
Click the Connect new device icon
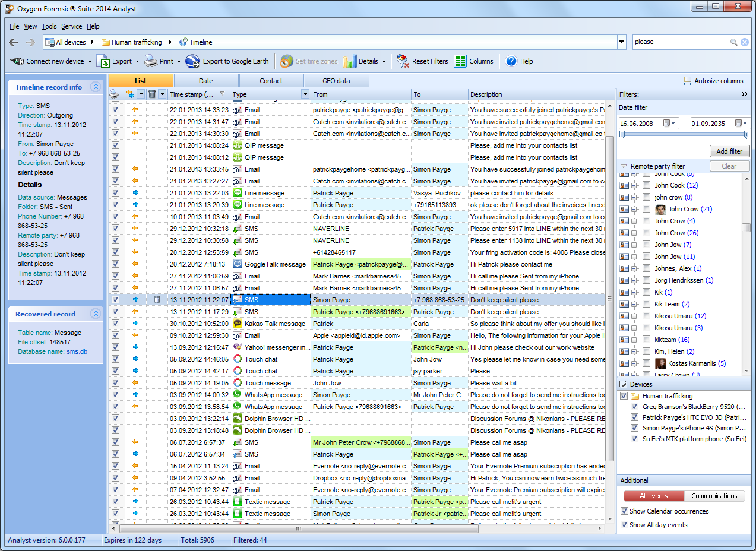(17, 61)
